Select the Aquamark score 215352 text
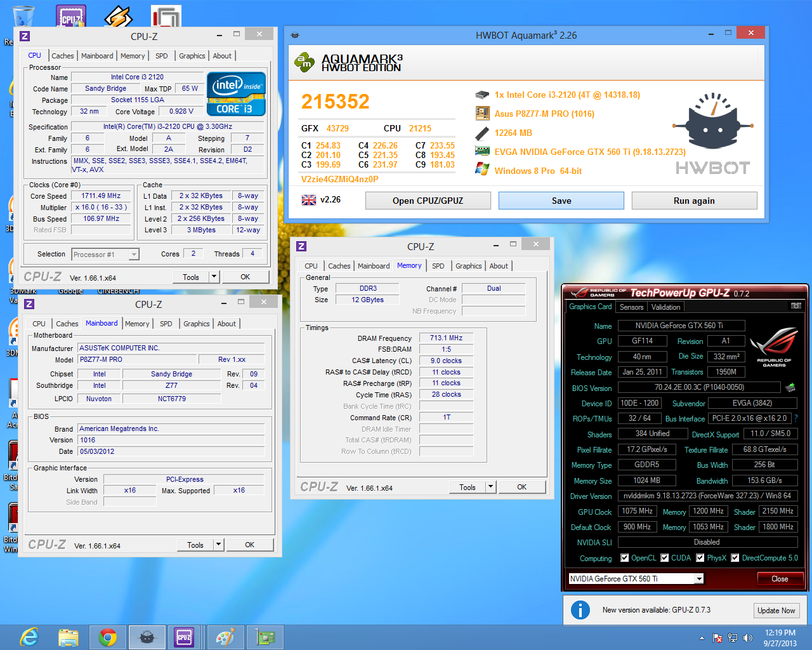This screenshot has width=812, height=650. [x=336, y=102]
